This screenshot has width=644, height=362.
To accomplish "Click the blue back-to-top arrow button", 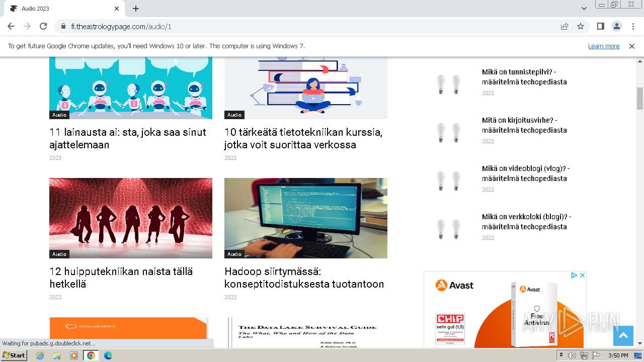I will pos(623,336).
